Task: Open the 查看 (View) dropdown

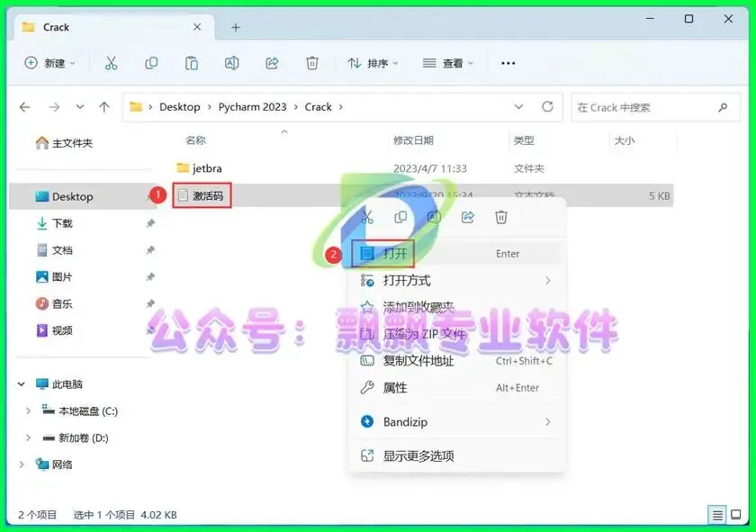Action: (448, 63)
